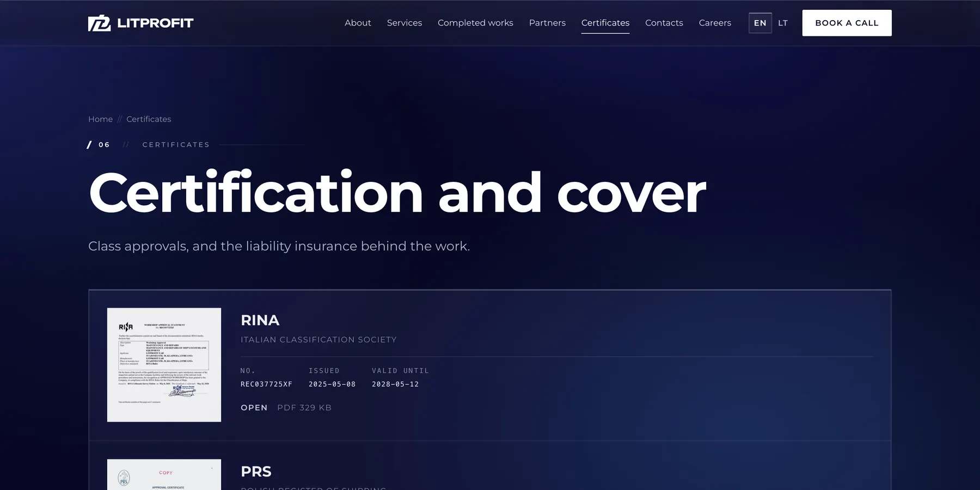Screen dimensions: 980x490
Task: Go to Home via breadcrumb
Action: pos(101,119)
